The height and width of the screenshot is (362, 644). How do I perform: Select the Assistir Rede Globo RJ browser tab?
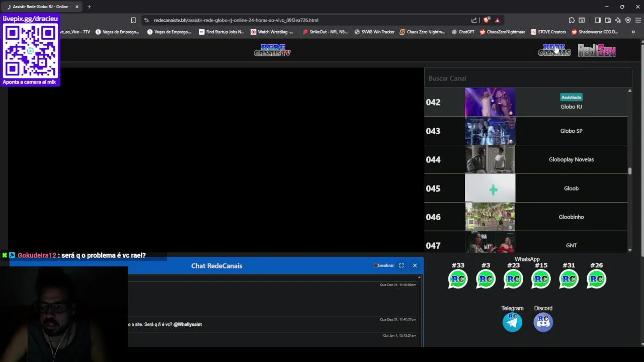pyautogui.click(x=41, y=7)
